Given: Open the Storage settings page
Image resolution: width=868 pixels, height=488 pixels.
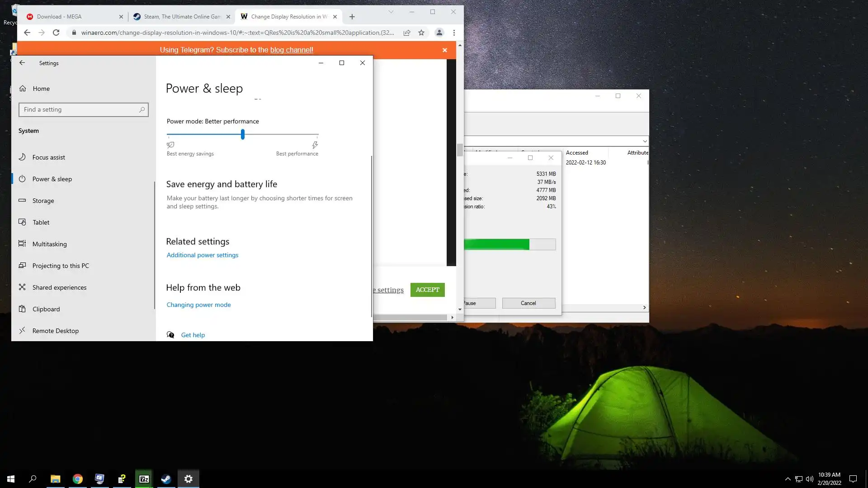Looking at the screenshot, I should pyautogui.click(x=43, y=201).
